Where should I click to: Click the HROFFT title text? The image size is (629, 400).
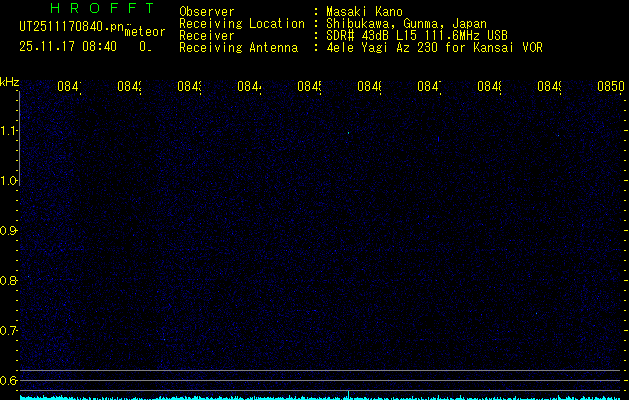103,8
